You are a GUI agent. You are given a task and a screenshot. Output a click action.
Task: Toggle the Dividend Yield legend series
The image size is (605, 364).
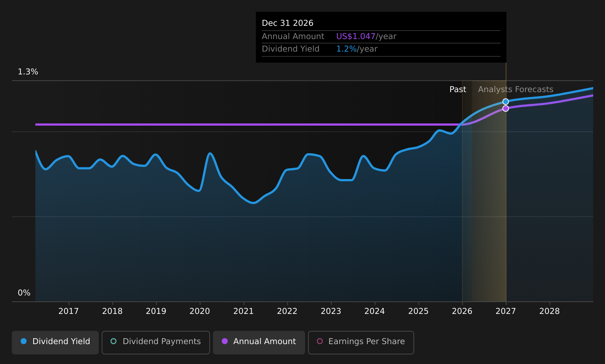click(x=55, y=342)
